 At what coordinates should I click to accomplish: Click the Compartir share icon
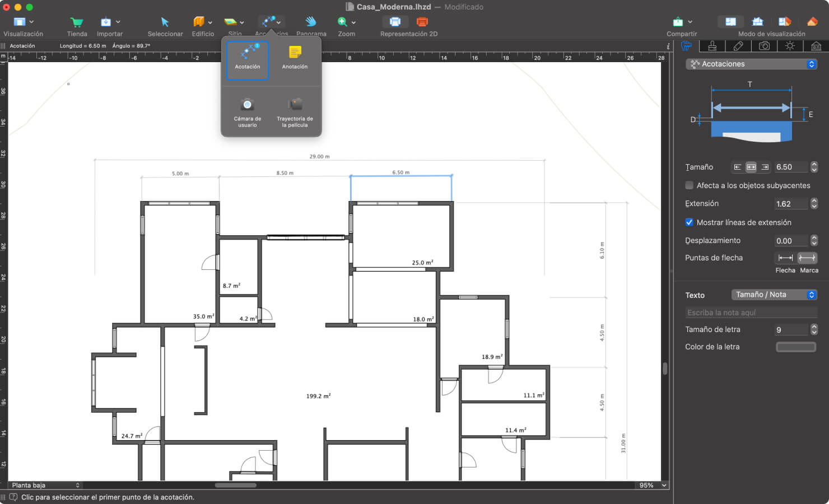click(678, 22)
